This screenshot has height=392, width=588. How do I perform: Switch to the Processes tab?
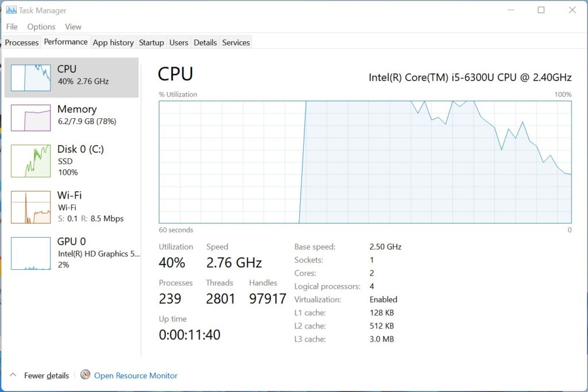22,42
